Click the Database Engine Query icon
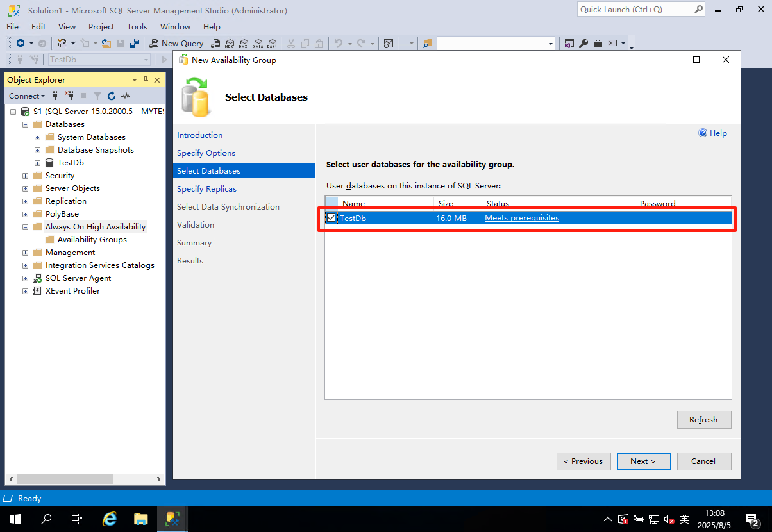772x532 pixels. [216, 44]
